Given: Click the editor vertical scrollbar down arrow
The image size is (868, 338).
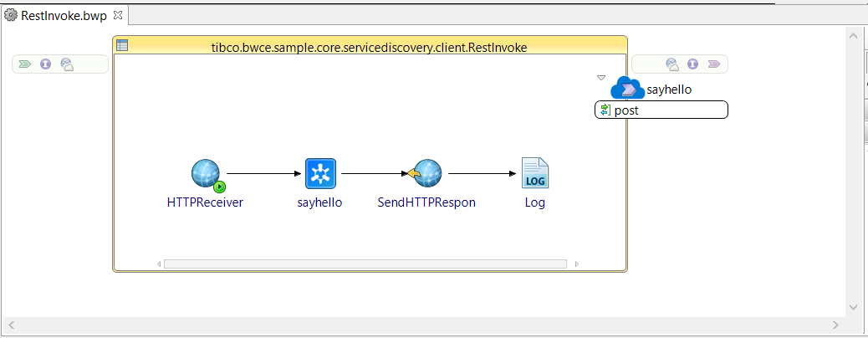Looking at the screenshot, I should tap(853, 307).
